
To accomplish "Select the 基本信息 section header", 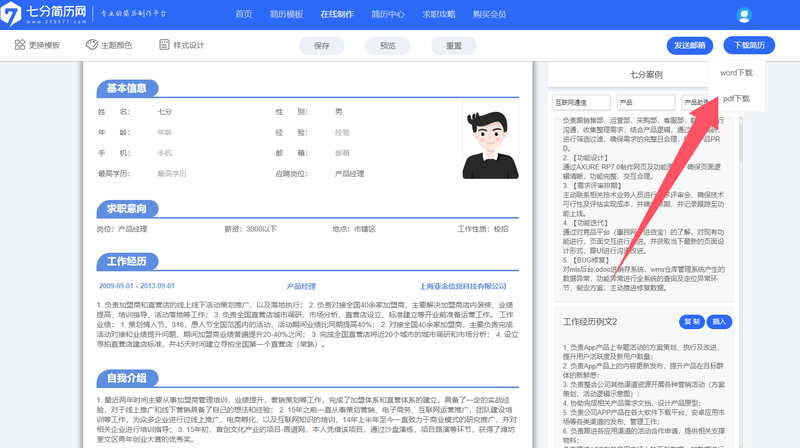I will click(x=127, y=88).
